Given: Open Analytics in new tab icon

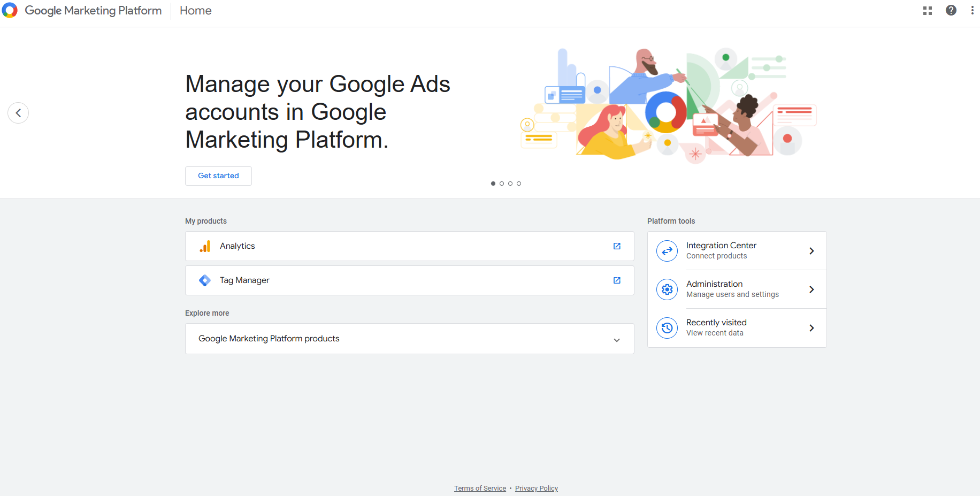Looking at the screenshot, I should (x=617, y=246).
